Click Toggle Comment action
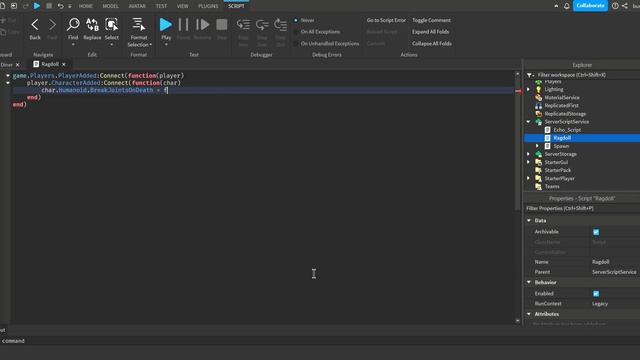The image size is (640, 360). pos(431,20)
